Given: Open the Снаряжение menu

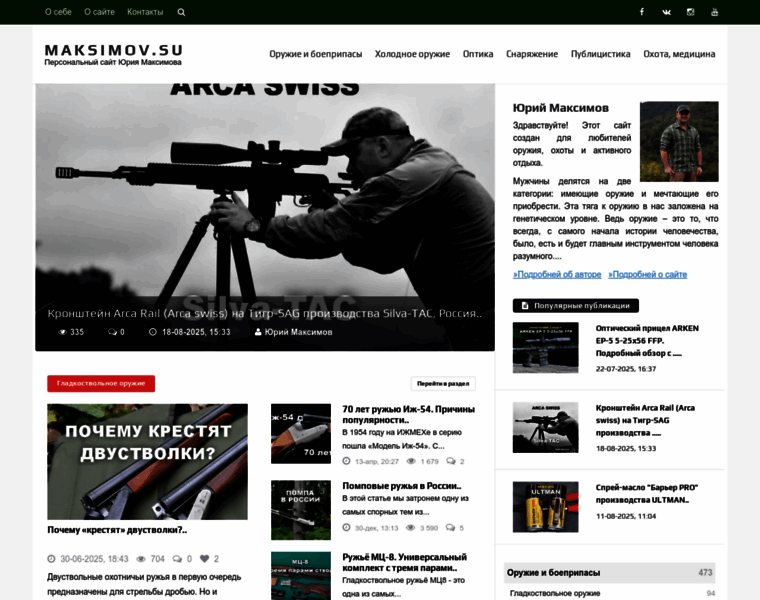Looking at the screenshot, I should click(x=532, y=54).
